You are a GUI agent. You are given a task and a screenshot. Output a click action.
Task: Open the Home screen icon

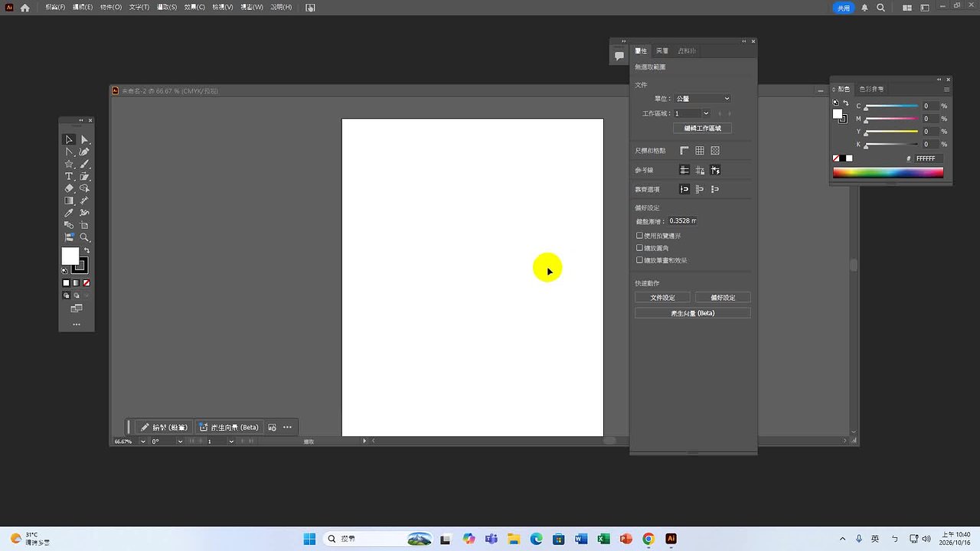tap(25, 8)
